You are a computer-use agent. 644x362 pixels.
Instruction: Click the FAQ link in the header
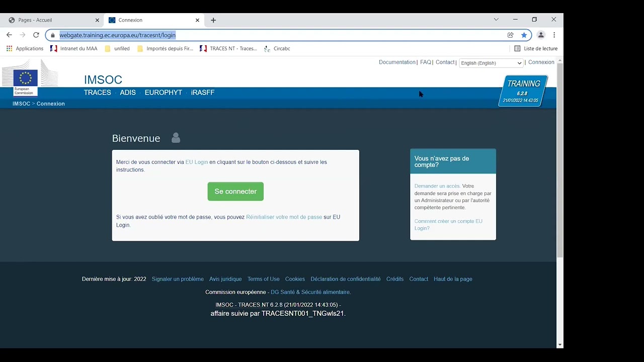pos(426,62)
